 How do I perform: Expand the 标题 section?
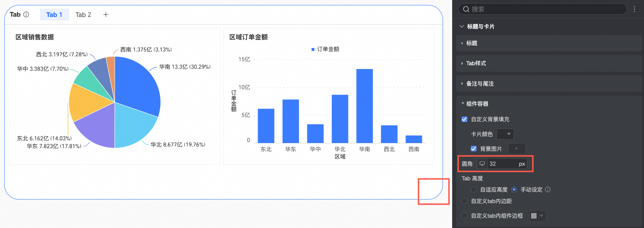(472, 43)
